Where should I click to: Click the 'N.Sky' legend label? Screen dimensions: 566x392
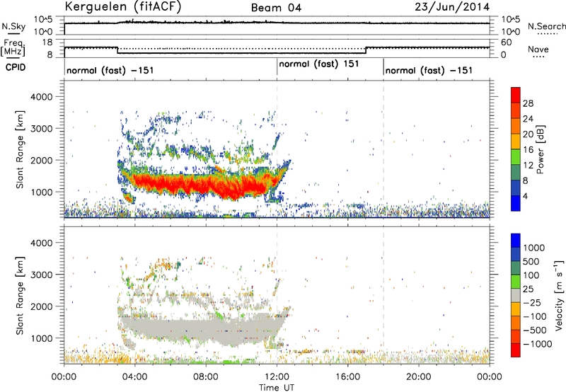[13, 26]
